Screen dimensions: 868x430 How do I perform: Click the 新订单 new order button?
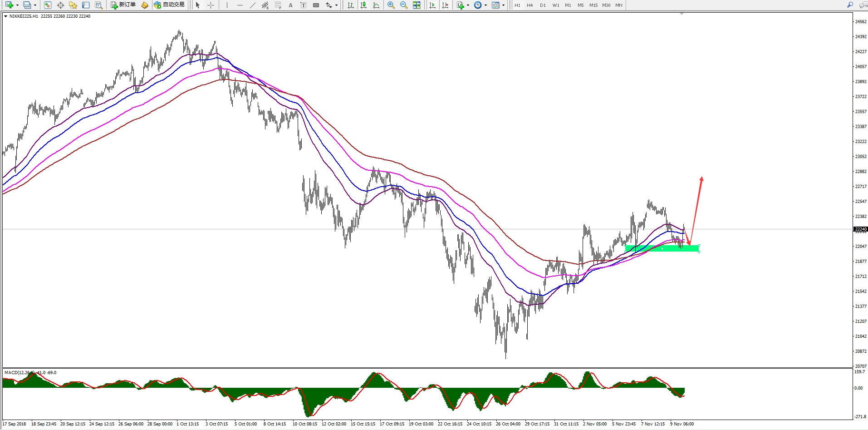pyautogui.click(x=123, y=5)
